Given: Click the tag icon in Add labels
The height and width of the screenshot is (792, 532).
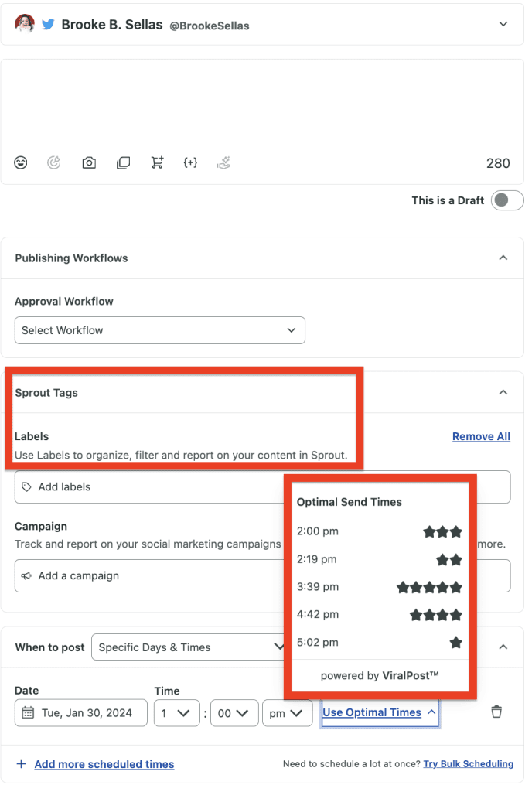Looking at the screenshot, I should [27, 487].
